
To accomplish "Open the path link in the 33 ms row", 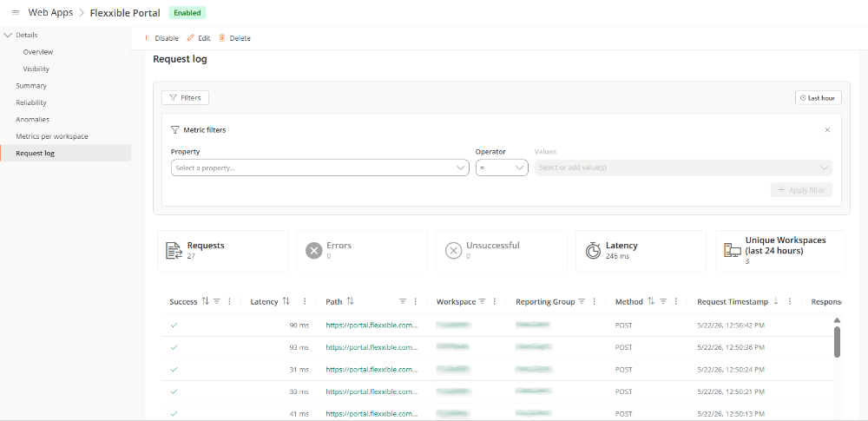I will (372, 391).
